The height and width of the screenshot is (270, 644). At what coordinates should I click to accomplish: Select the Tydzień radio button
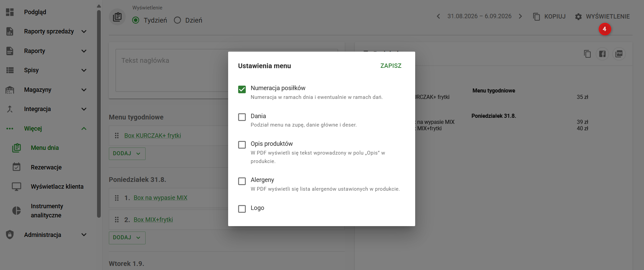click(136, 20)
